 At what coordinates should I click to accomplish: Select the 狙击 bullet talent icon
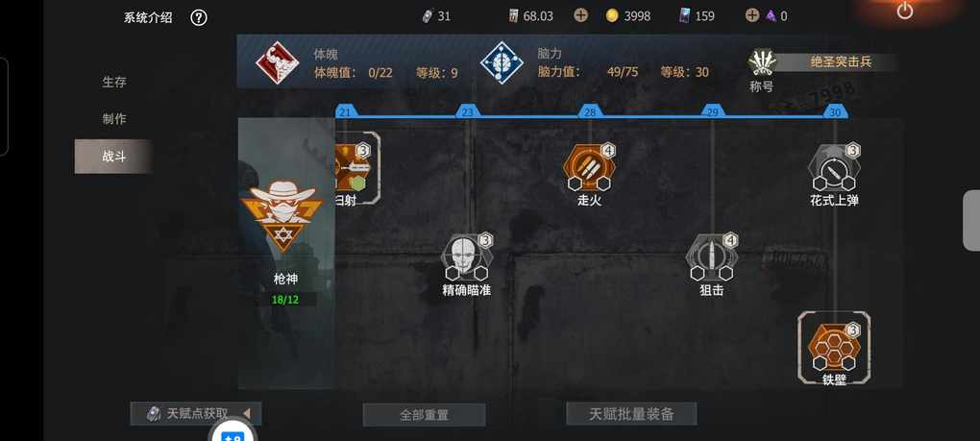click(x=712, y=257)
